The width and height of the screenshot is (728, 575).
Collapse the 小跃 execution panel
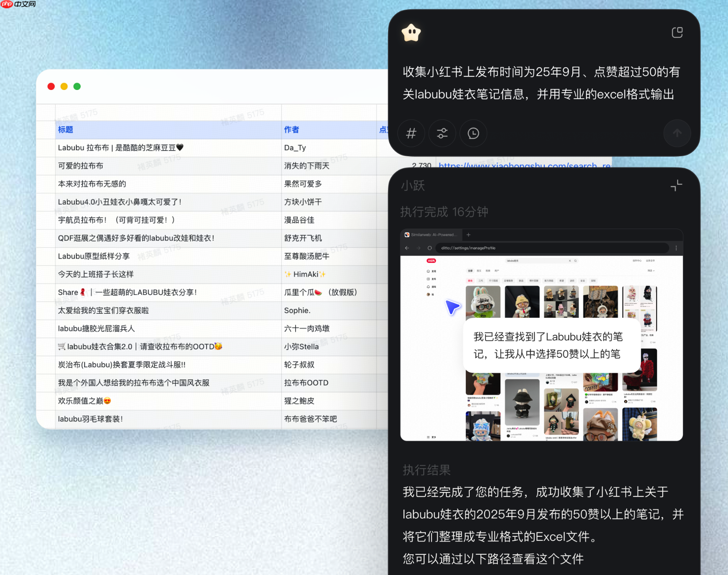pyautogui.click(x=675, y=185)
